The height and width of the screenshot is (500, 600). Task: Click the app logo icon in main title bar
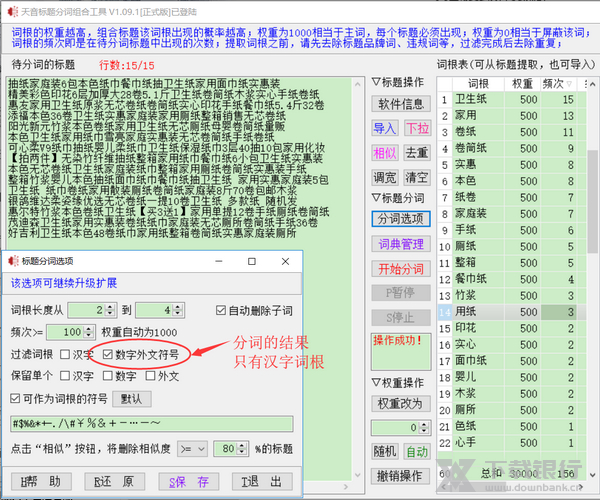[12, 12]
